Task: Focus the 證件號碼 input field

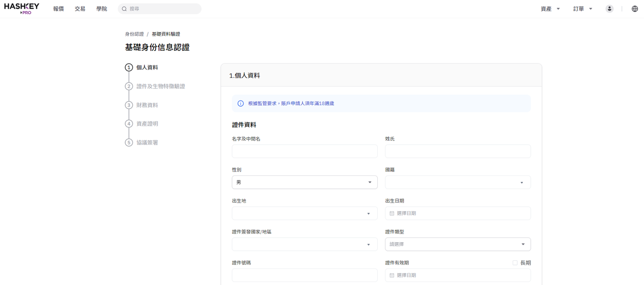Action: coord(304,275)
